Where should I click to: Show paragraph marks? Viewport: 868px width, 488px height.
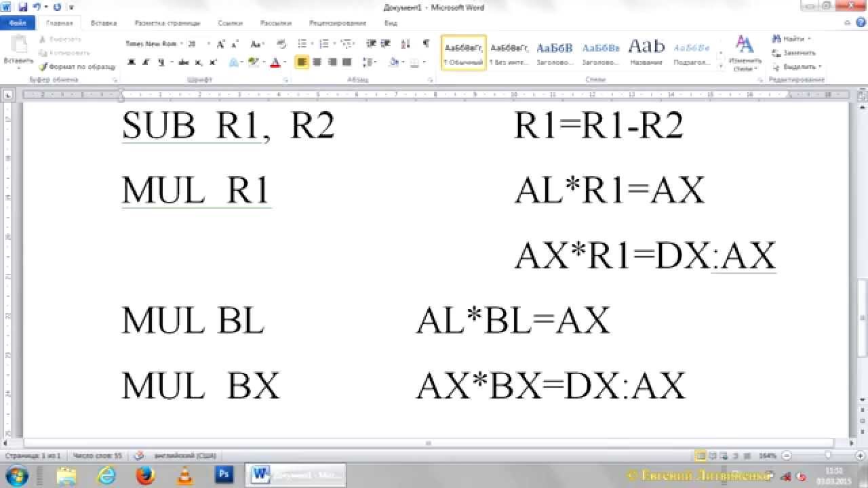426,44
